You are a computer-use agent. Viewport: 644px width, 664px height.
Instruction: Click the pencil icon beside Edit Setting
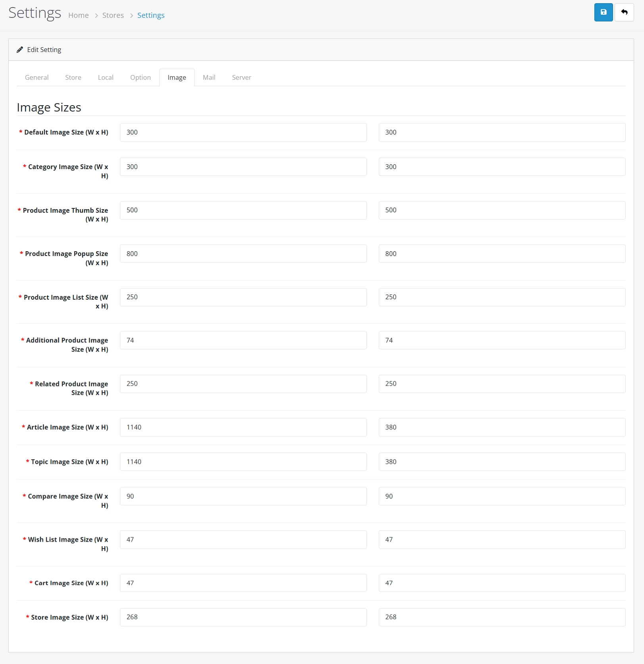click(20, 50)
